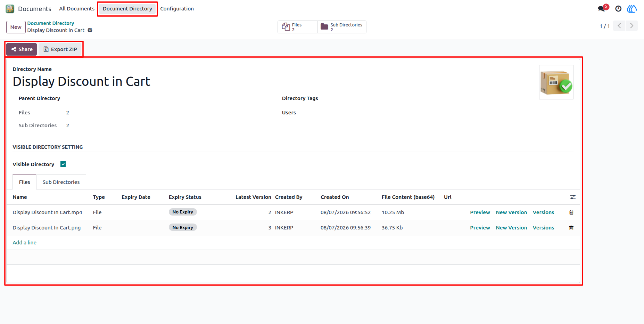Image resolution: width=644 pixels, height=324 pixels.
Task: Delete the Display Discount In Cart.mp4 row
Action: pyautogui.click(x=571, y=212)
